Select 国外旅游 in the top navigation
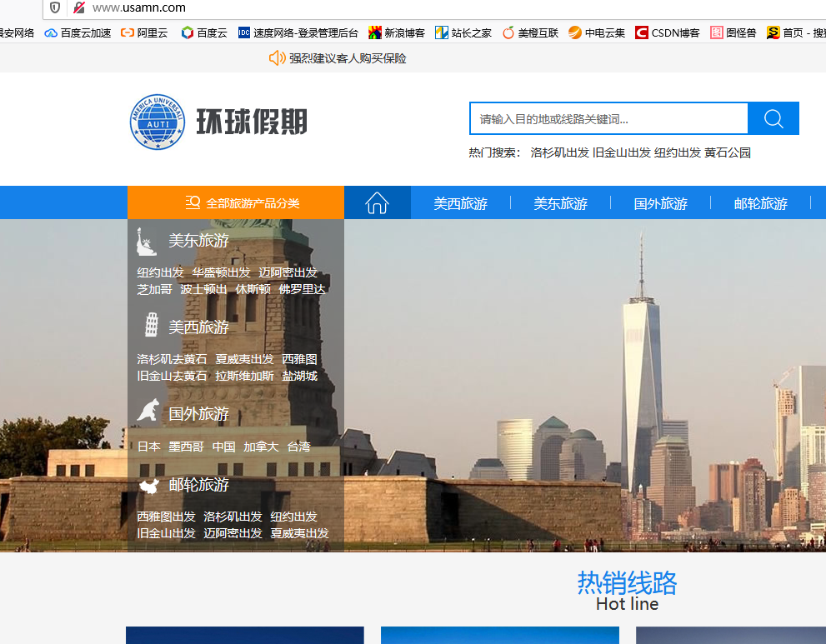The width and height of the screenshot is (826, 644). [660, 203]
